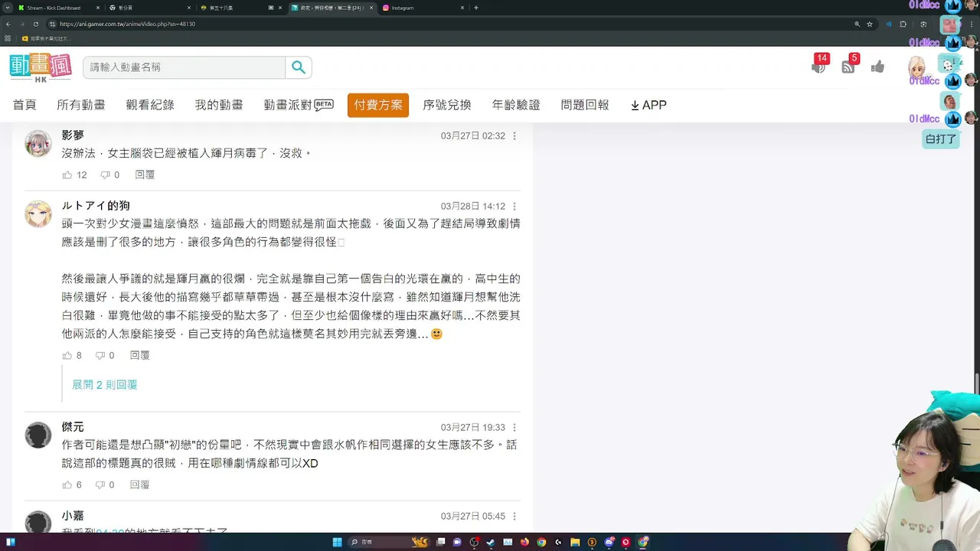Bookmark this page with star icon

870,24
